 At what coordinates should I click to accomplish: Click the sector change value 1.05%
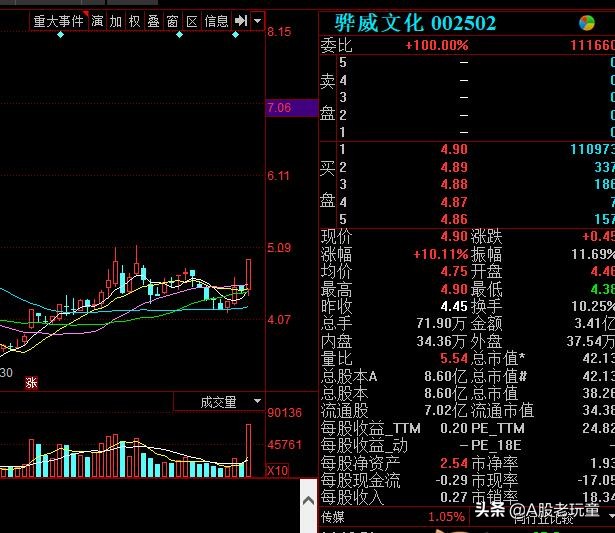[x=446, y=517]
